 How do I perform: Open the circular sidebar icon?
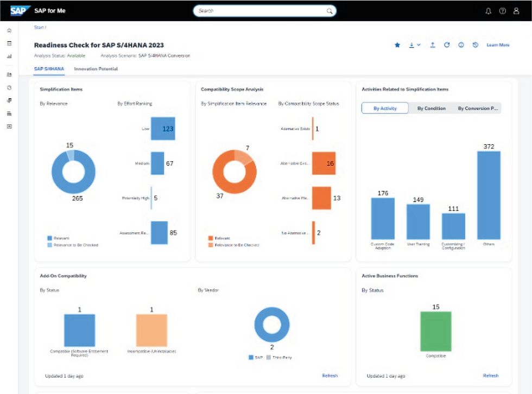(10, 87)
